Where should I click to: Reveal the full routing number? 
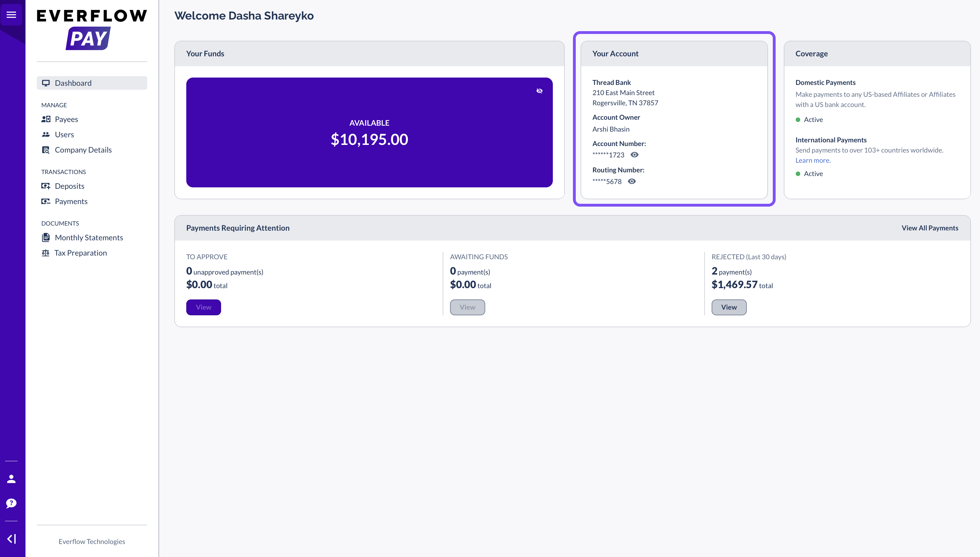click(x=632, y=181)
